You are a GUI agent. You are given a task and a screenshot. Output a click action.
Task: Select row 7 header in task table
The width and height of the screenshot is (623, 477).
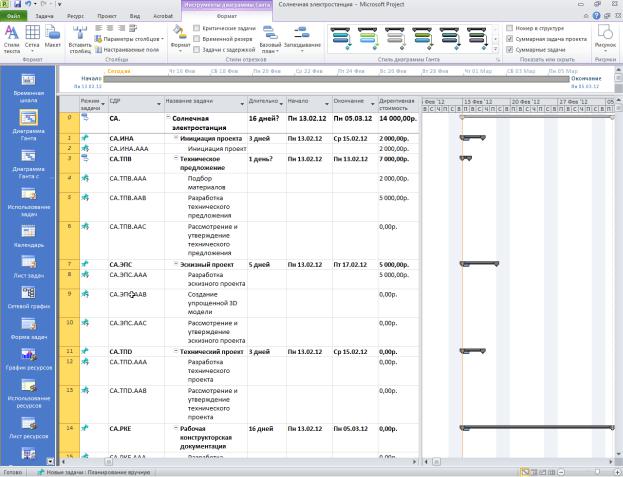click(x=70, y=264)
